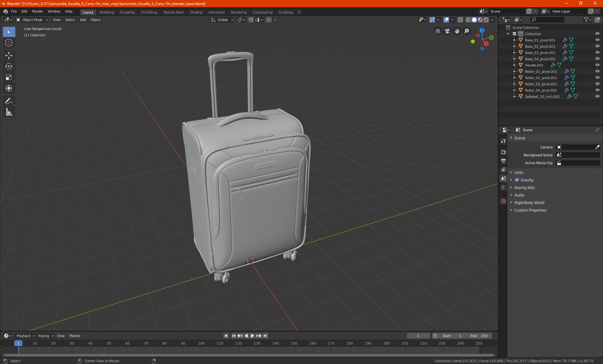Switch to the Sculpting workspace tab
The height and width of the screenshot is (364, 603).
(x=127, y=12)
